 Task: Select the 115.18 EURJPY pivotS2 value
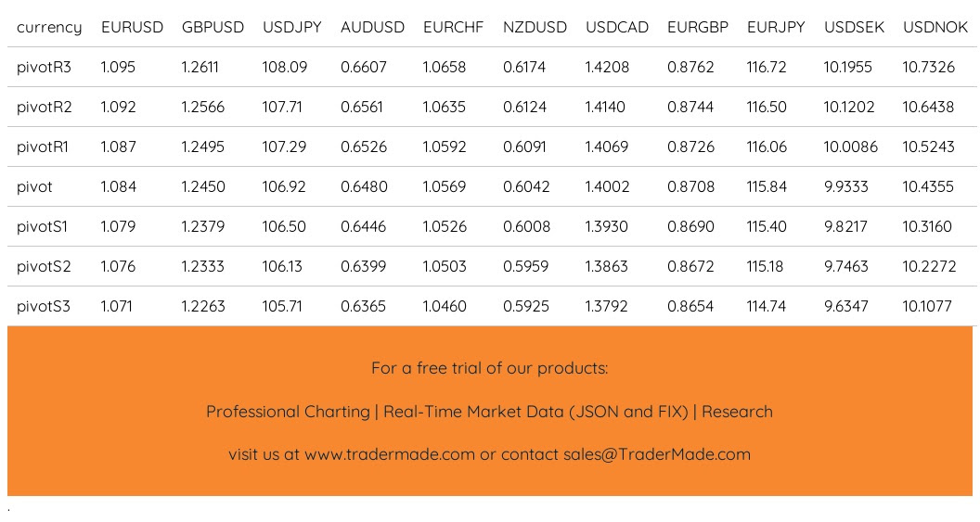point(765,266)
